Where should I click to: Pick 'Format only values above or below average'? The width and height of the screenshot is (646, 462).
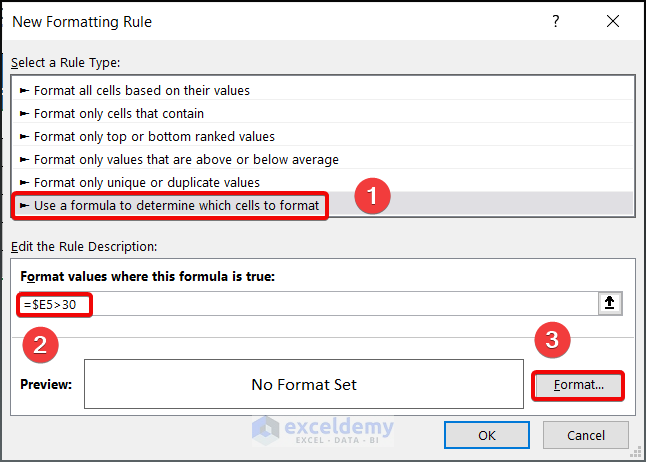186,159
